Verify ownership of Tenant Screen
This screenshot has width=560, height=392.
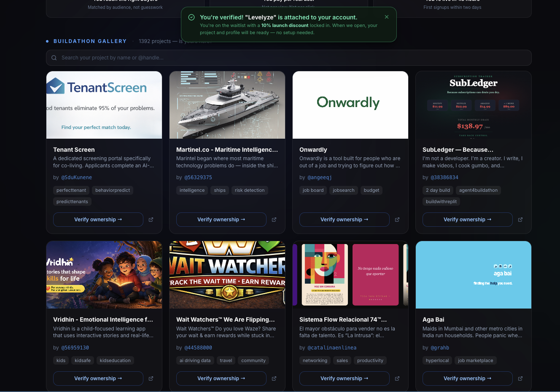98,220
